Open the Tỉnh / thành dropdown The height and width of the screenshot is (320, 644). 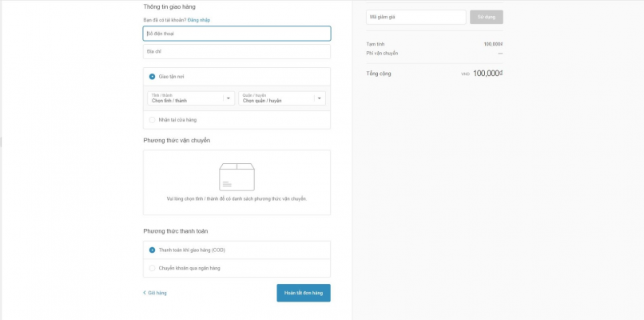191,98
